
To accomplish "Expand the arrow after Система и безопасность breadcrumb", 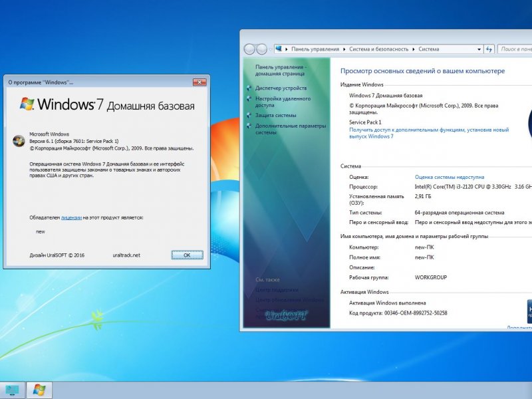I will click(413, 49).
